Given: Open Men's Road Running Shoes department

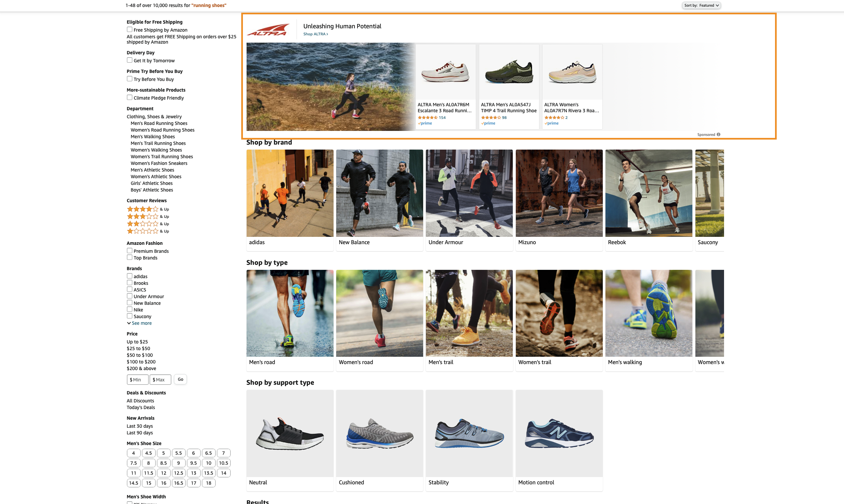Looking at the screenshot, I should (x=159, y=123).
